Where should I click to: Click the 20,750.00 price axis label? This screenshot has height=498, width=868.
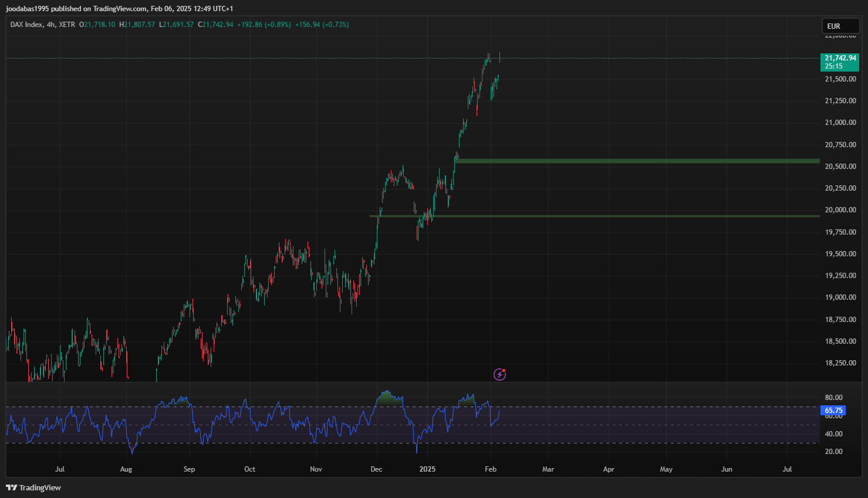840,145
